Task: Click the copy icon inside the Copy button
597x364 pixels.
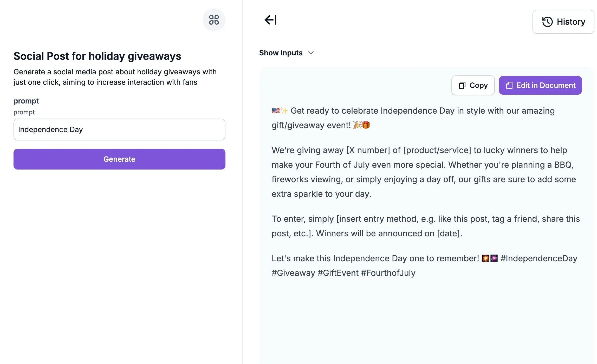Action: 462,85
